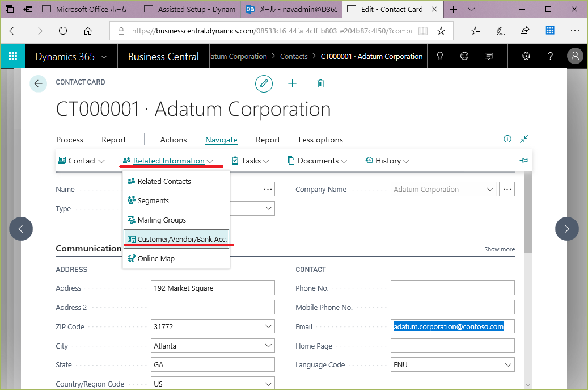Go to the previous record arrow
The width and height of the screenshot is (588, 390).
21,229
